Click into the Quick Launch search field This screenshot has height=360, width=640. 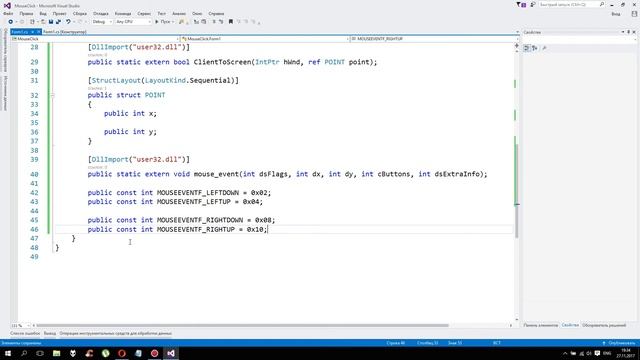569,4
